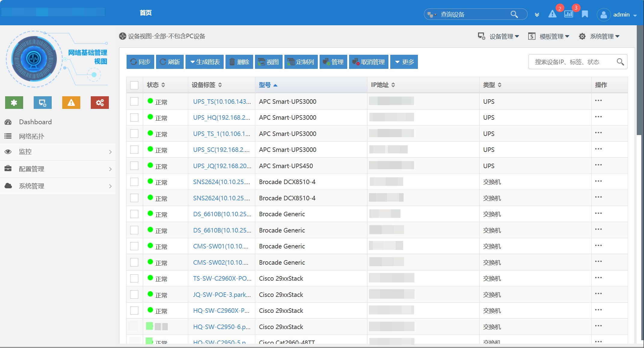Click the briefcase icon beside 配置管理
The width and height of the screenshot is (644, 348).
click(x=8, y=168)
